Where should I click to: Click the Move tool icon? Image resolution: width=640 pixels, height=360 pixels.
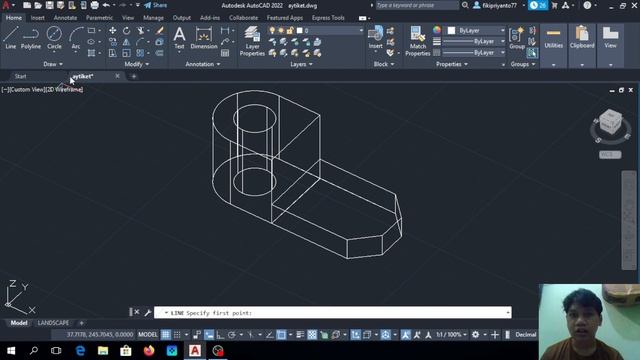(x=113, y=31)
